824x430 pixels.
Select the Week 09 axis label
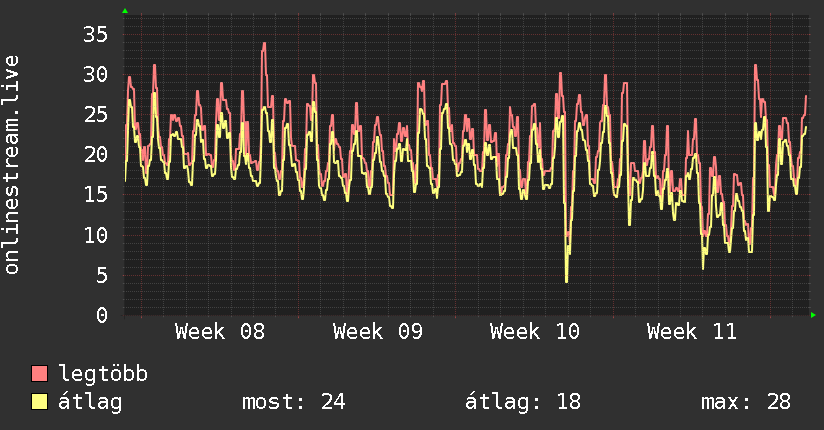[x=378, y=332]
